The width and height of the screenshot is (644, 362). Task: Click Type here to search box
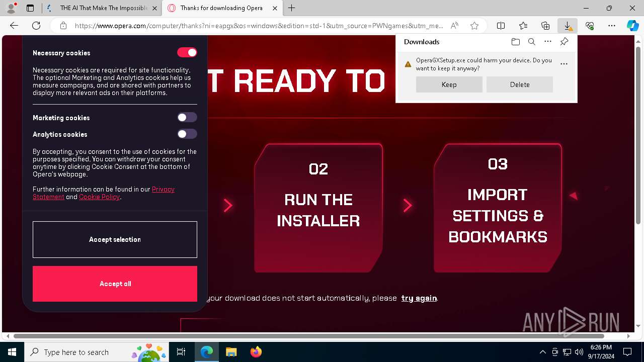coord(96,352)
